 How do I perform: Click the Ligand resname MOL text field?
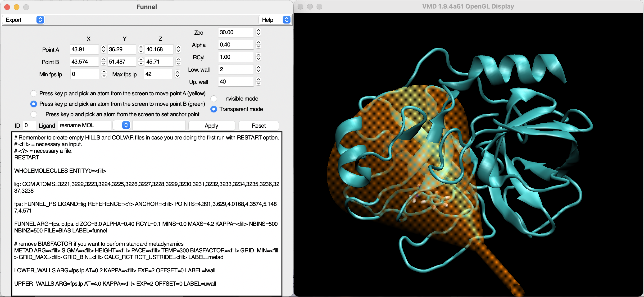(x=84, y=125)
